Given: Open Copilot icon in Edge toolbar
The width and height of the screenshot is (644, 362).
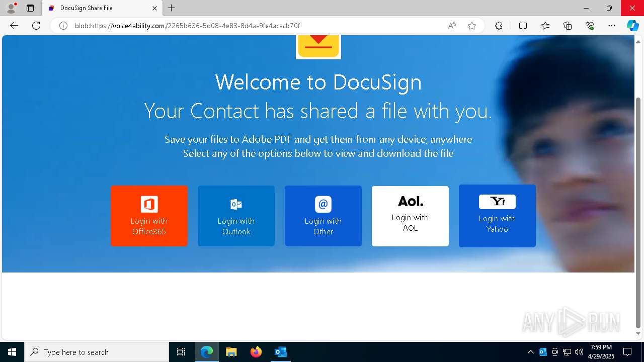Looking at the screenshot, I should (632, 26).
